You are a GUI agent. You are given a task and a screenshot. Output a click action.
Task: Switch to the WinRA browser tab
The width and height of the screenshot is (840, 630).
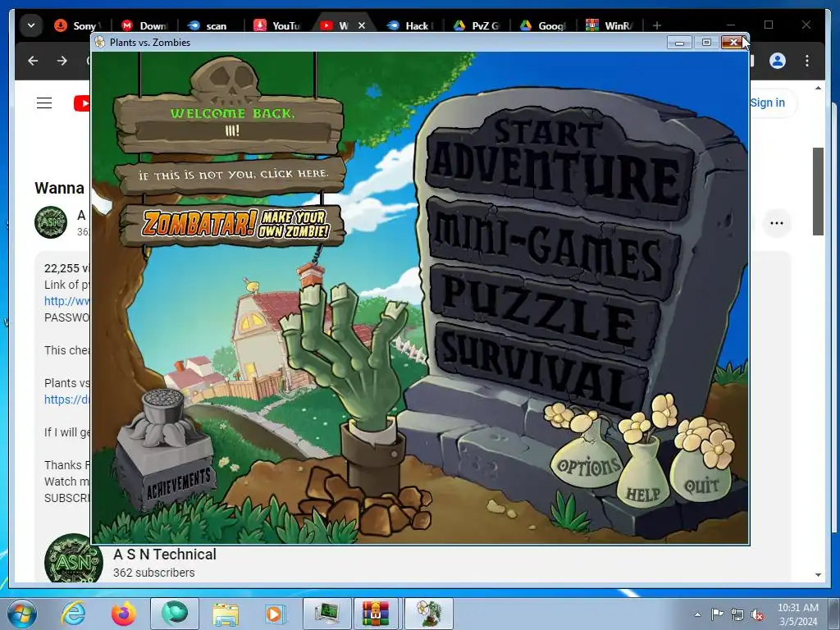pos(609,25)
